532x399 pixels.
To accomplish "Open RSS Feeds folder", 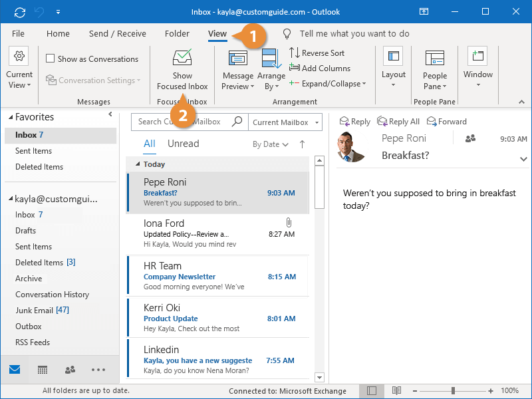I will click(33, 342).
